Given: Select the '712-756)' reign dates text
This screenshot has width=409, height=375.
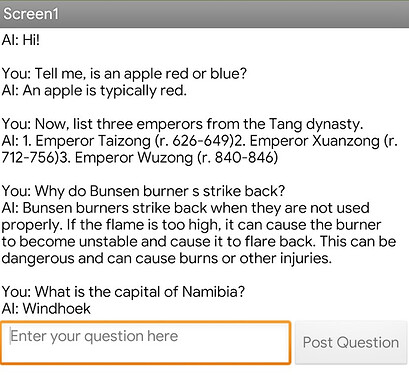Looking at the screenshot, I should pos(30,158).
